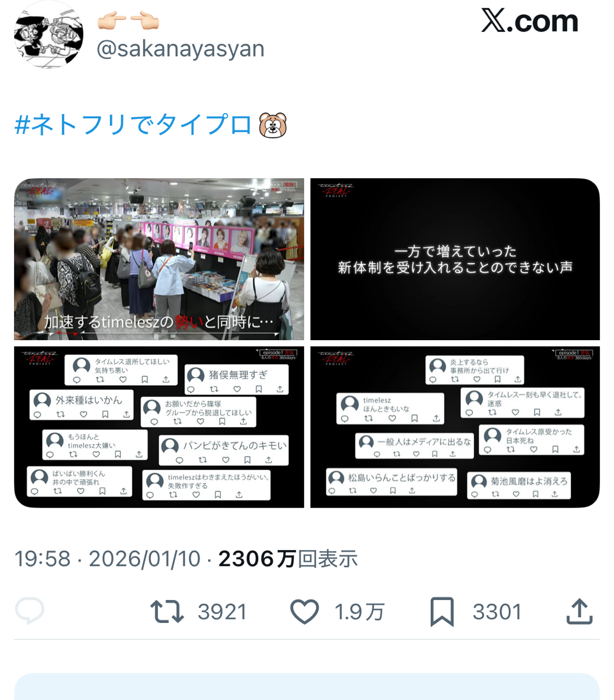Open the @sakanayasyan handle
The image size is (614, 700).
tap(180, 49)
